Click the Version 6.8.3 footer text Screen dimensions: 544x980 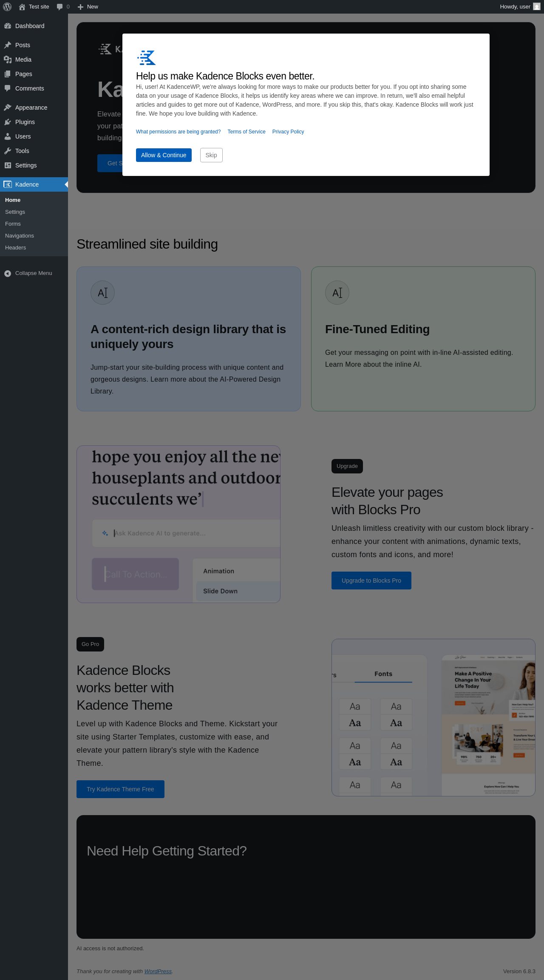pyautogui.click(x=519, y=972)
